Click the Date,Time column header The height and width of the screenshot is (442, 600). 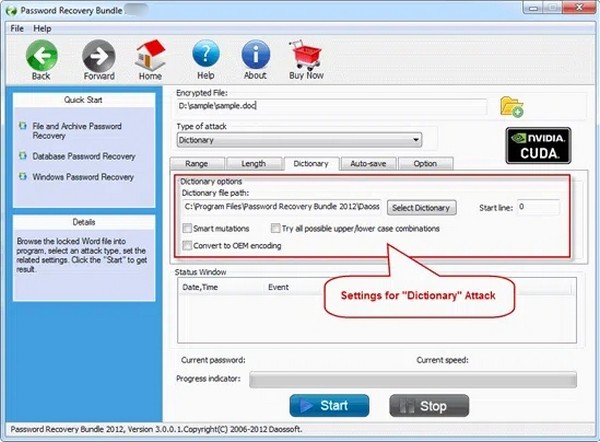tap(200, 287)
